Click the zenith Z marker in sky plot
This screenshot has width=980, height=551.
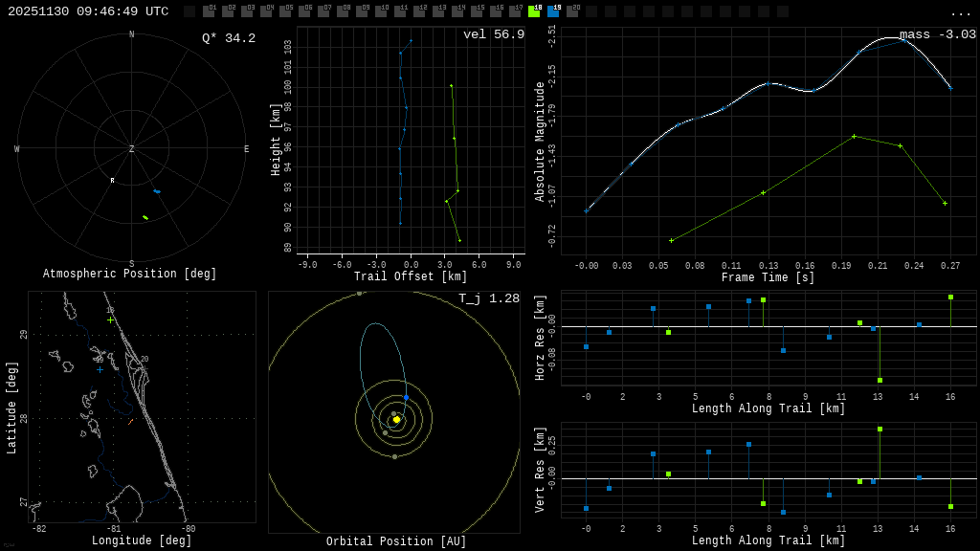tap(132, 149)
